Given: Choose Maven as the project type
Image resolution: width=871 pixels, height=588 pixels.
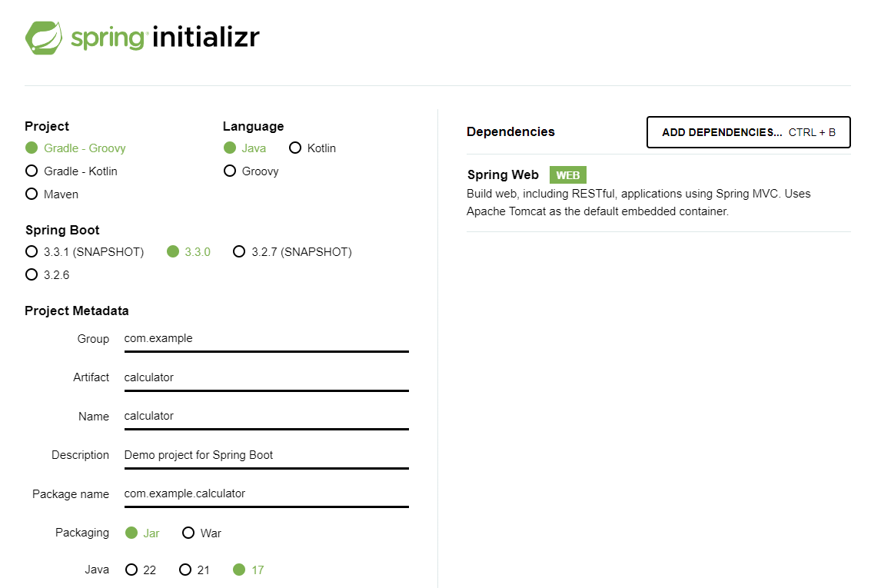Looking at the screenshot, I should tap(52, 194).
